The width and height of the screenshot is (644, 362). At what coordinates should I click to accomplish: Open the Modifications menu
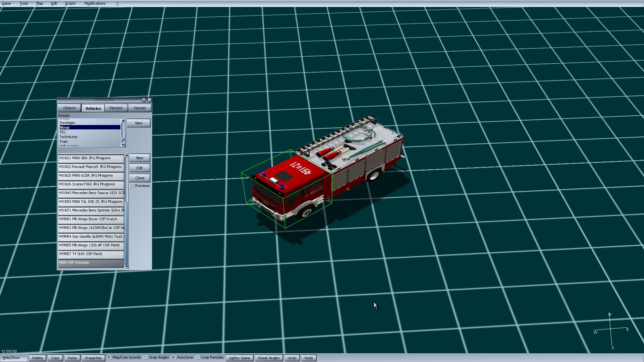point(95,3)
